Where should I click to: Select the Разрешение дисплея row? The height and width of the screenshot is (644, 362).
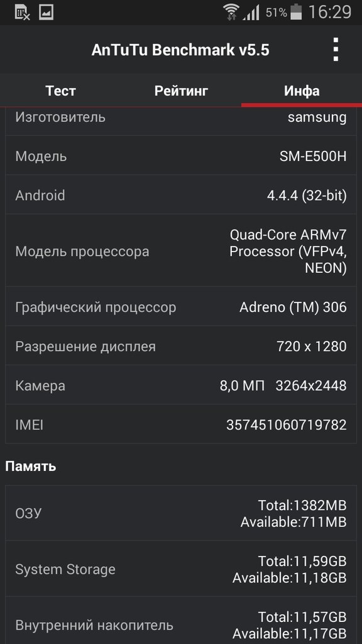tap(181, 346)
